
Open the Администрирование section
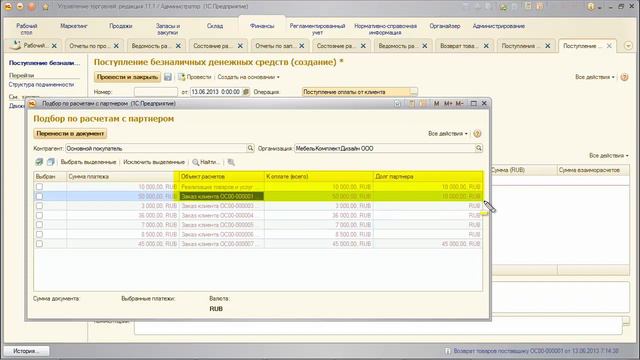pos(498,26)
